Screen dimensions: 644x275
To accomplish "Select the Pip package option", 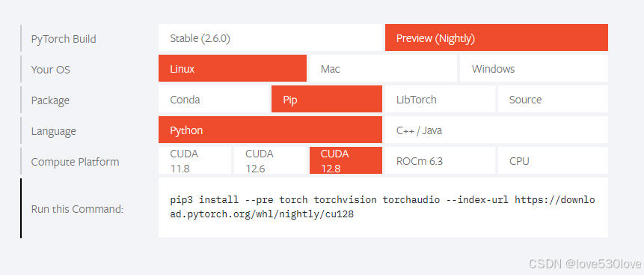I will point(327,99).
